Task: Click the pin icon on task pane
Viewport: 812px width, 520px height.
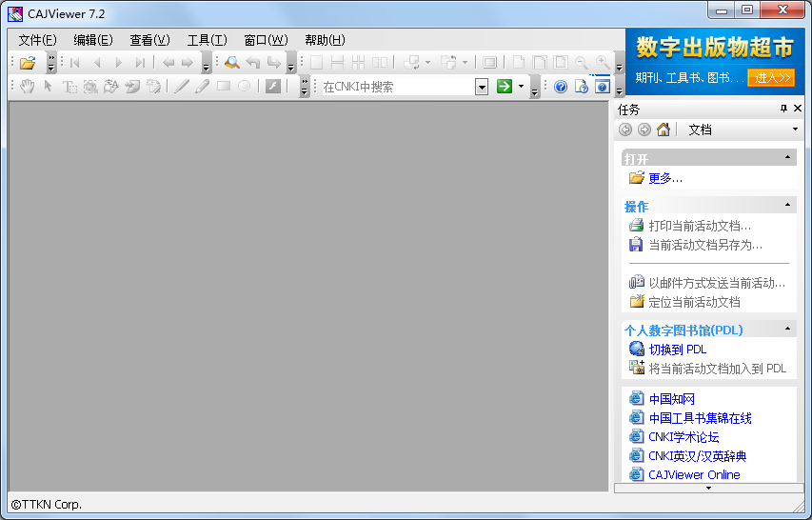Action: click(783, 109)
